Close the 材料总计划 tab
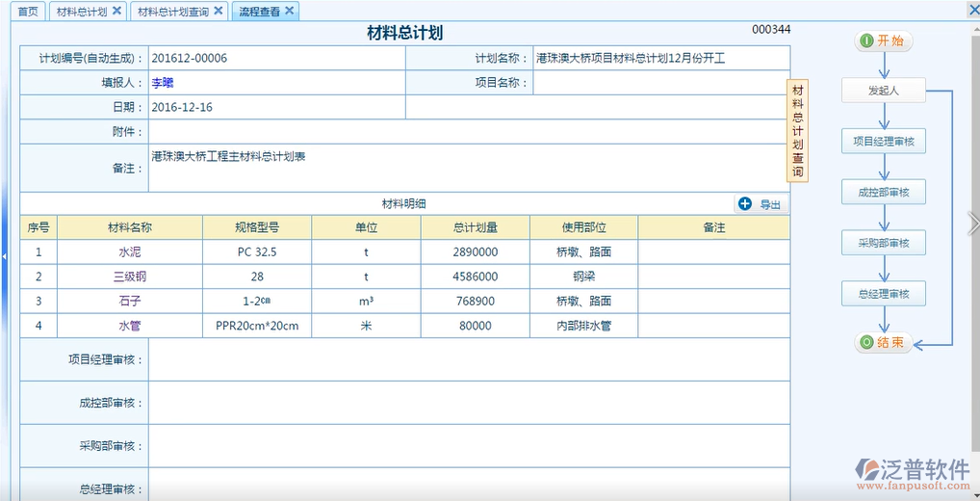Viewport: 980px width, 501px height. tap(116, 11)
